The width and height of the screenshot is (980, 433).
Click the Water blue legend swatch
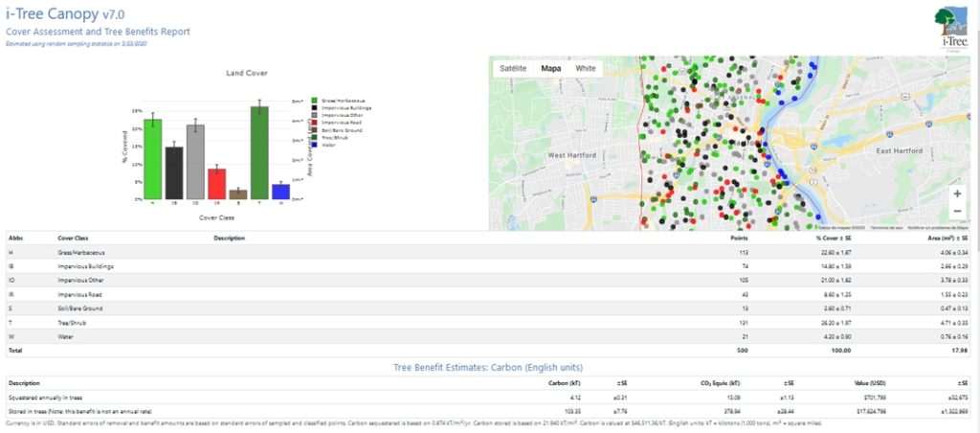point(314,145)
